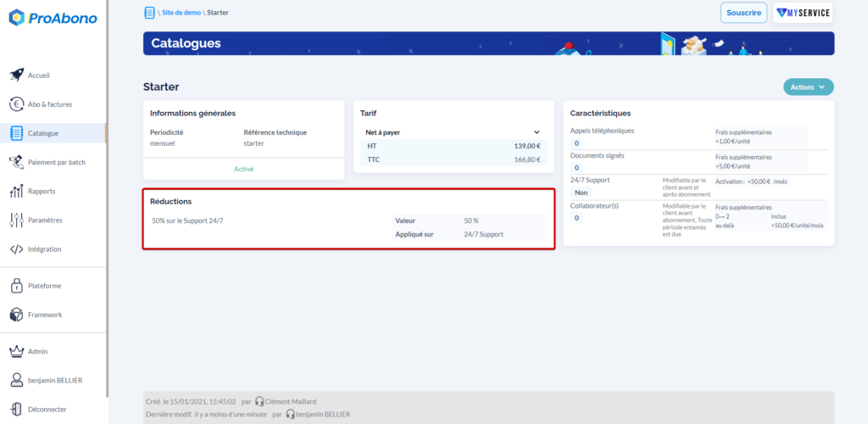The image size is (868, 424).
Task: Click the rocket icon beside Accueil
Action: [17, 75]
